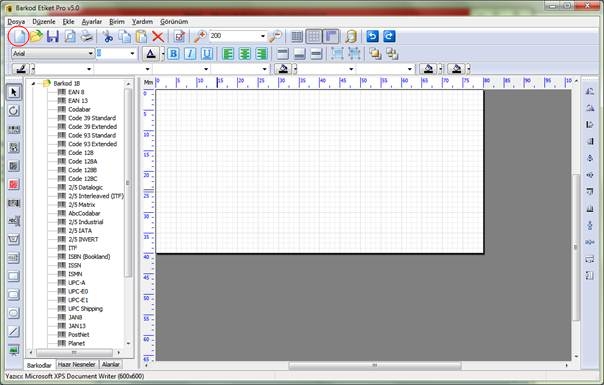Switch to the Hazır Nesneler tab
The height and width of the screenshot is (385, 604).
coord(76,364)
